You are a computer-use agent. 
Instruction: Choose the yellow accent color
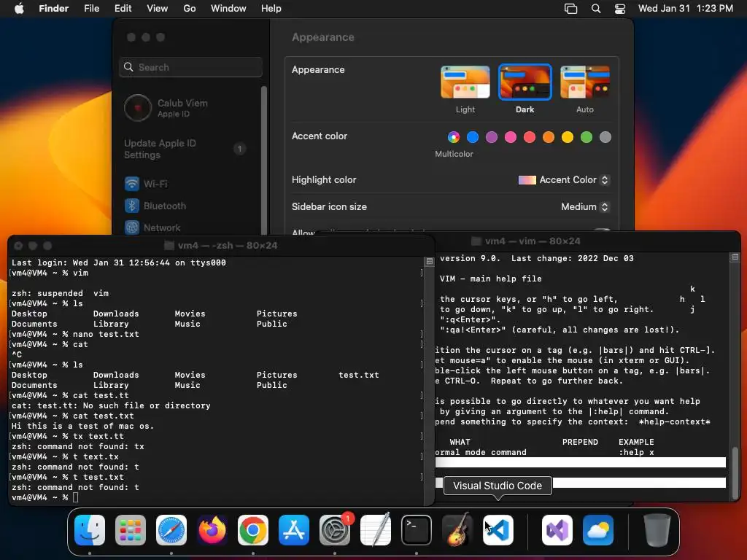[x=568, y=137]
